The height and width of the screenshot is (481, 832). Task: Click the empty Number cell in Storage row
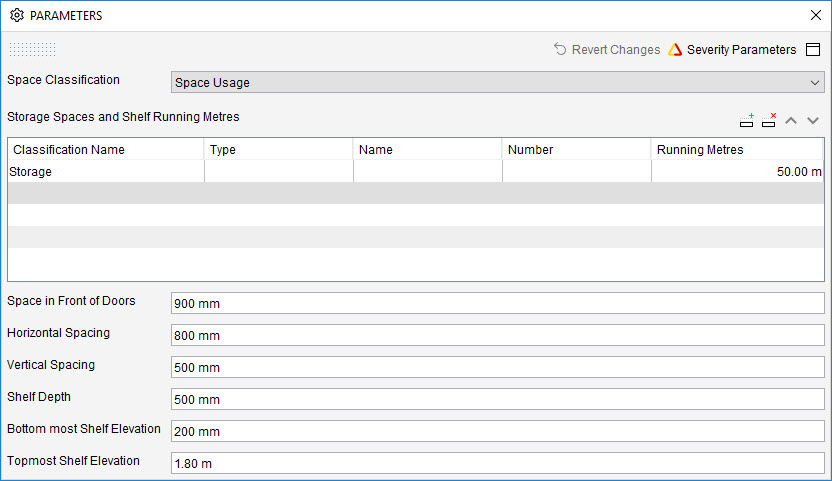pyautogui.click(x=577, y=171)
